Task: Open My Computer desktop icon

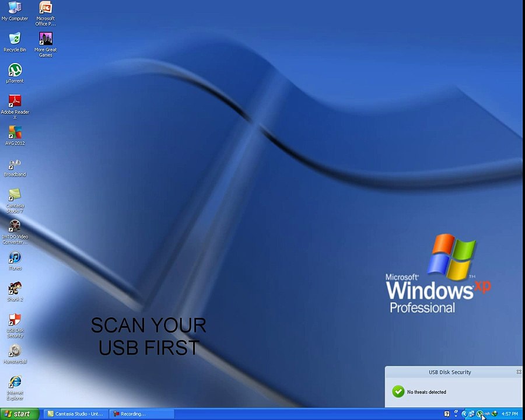Action: (15, 10)
